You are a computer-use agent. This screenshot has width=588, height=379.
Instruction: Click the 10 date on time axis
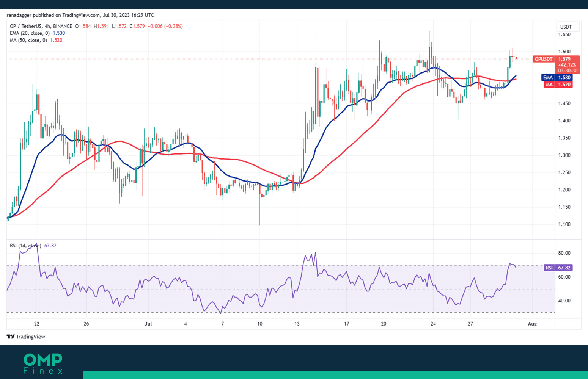tap(260, 324)
